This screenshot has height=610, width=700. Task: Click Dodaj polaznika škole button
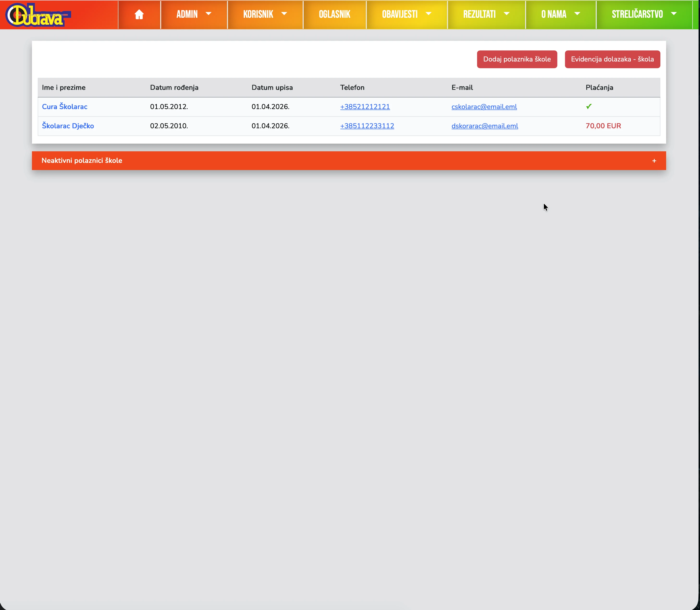[x=517, y=59]
